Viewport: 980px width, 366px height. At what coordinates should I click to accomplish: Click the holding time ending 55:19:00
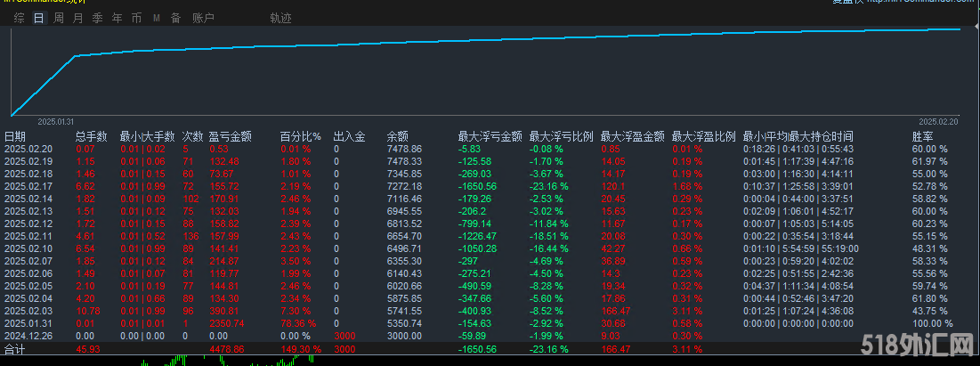(x=801, y=249)
